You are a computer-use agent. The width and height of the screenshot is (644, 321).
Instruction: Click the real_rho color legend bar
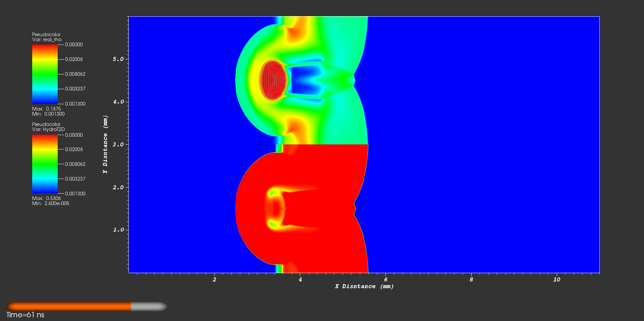coord(45,74)
